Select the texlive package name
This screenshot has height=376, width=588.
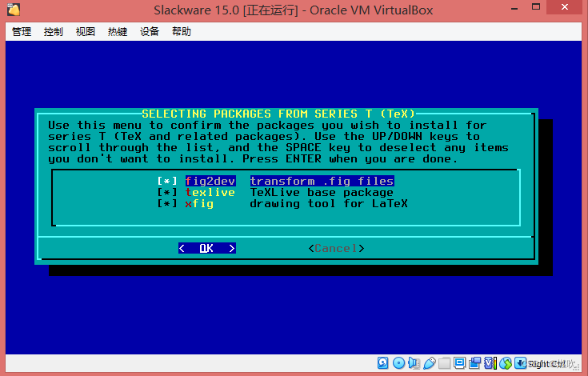pyautogui.click(x=210, y=193)
